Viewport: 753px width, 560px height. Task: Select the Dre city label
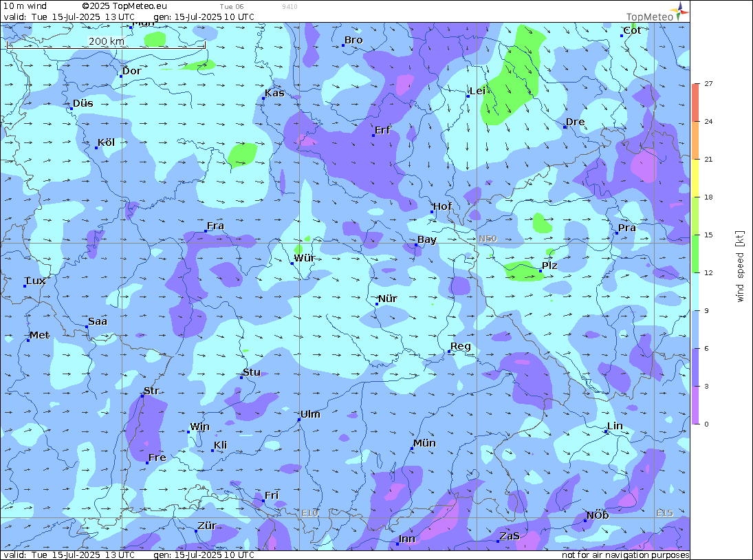576,122
